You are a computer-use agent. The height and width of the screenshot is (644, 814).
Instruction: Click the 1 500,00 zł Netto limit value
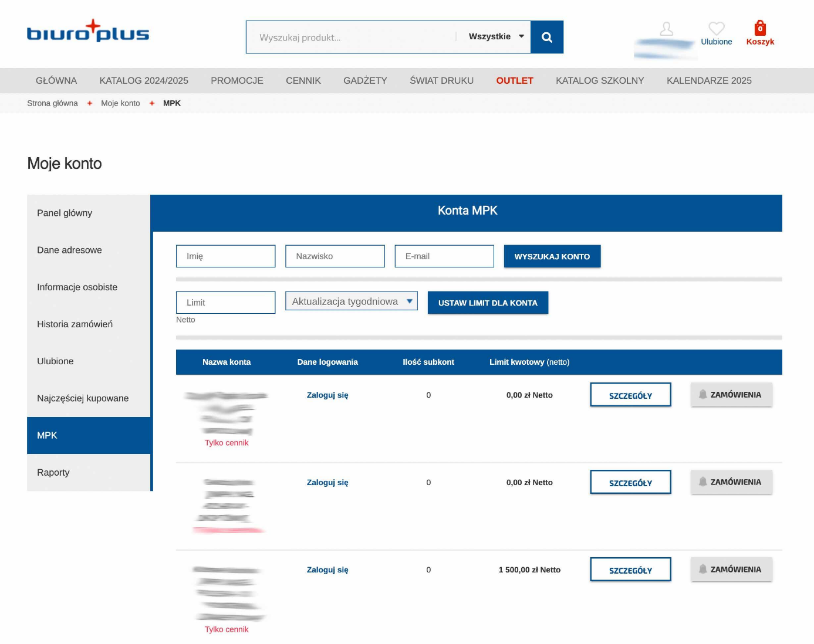tap(529, 570)
